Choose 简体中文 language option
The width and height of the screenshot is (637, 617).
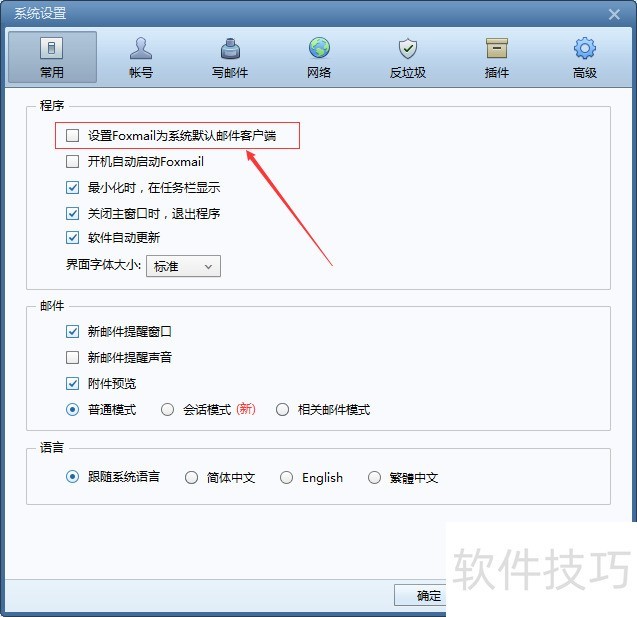click(191, 477)
